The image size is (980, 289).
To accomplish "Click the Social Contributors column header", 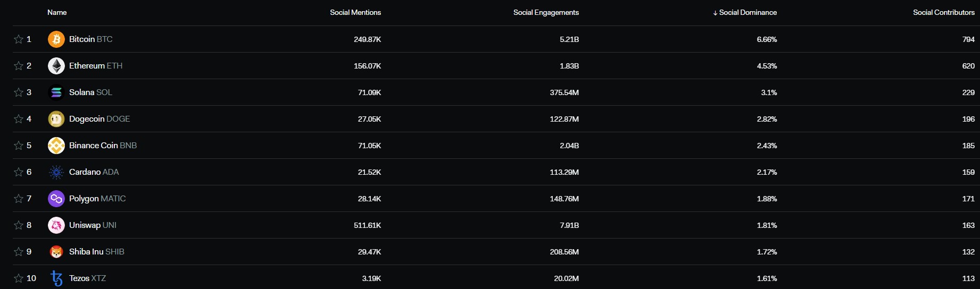I will pos(944,12).
